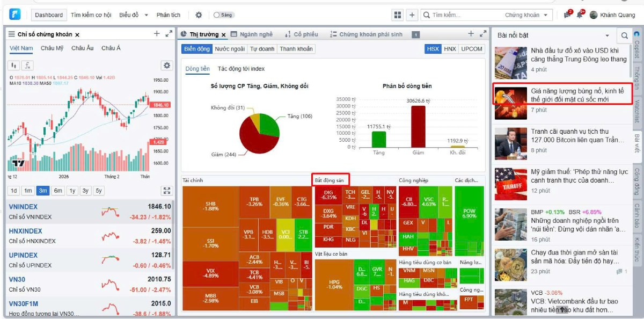The width and height of the screenshot is (644, 319).
Task: Open the fx indicators button on chart
Action: click(27, 66)
